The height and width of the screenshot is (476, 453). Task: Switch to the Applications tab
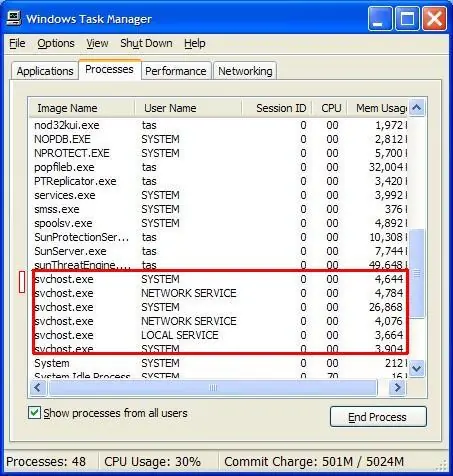coord(45,71)
